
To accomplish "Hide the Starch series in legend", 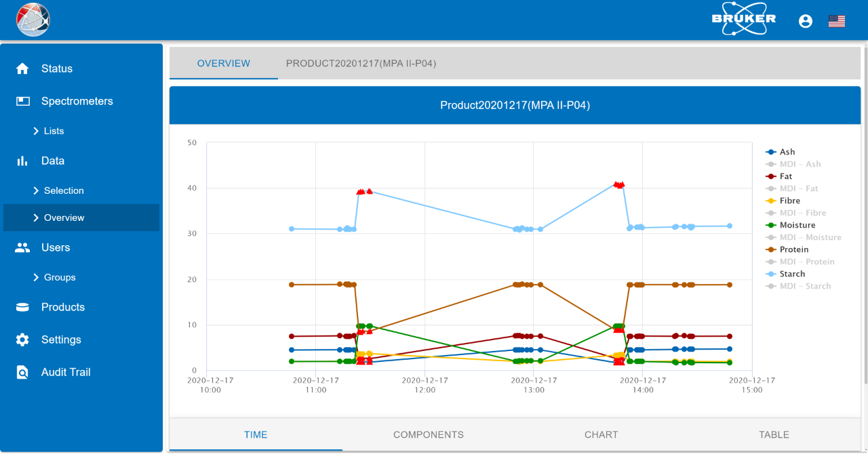I will click(x=791, y=274).
